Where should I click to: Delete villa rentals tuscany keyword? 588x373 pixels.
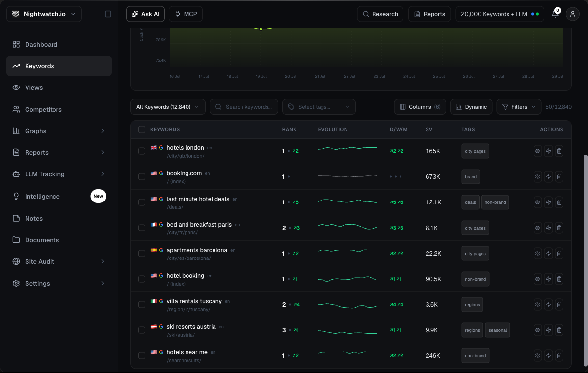[x=559, y=304]
